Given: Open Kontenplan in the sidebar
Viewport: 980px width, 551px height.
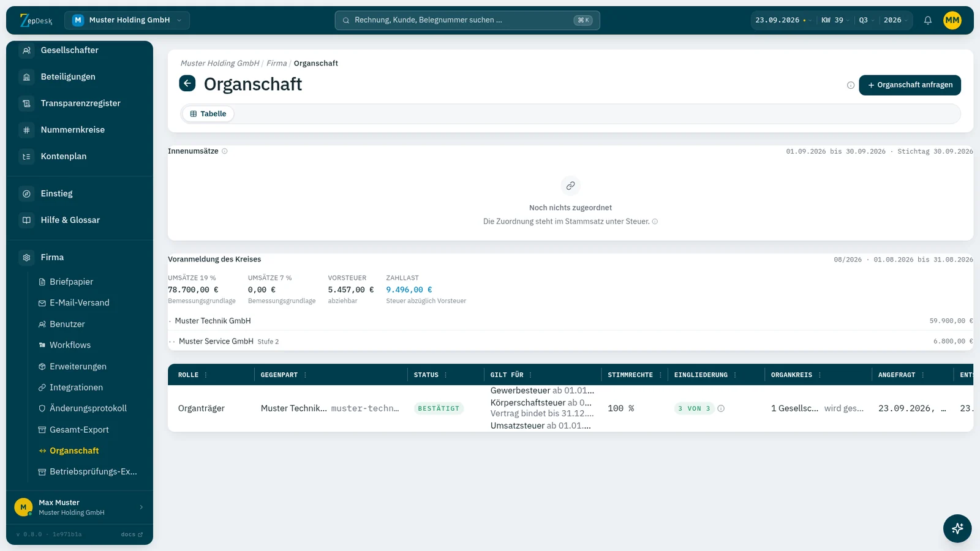Looking at the screenshot, I should pos(80,156).
